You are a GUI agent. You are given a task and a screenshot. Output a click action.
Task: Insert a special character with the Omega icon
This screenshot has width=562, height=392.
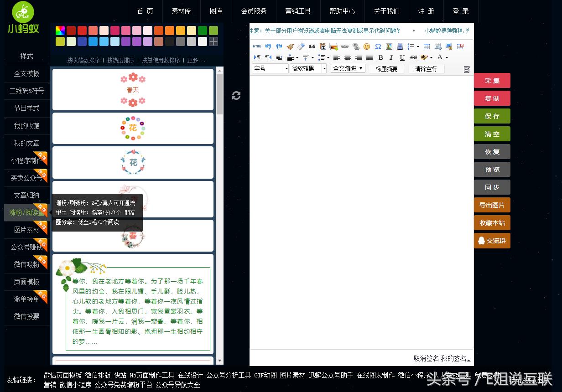(x=378, y=46)
